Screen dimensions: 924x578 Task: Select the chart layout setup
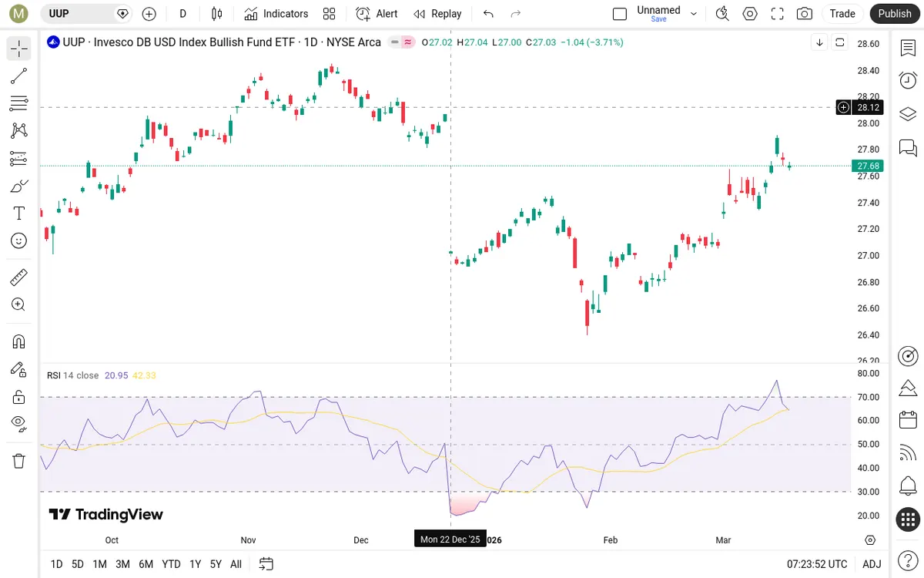click(620, 14)
